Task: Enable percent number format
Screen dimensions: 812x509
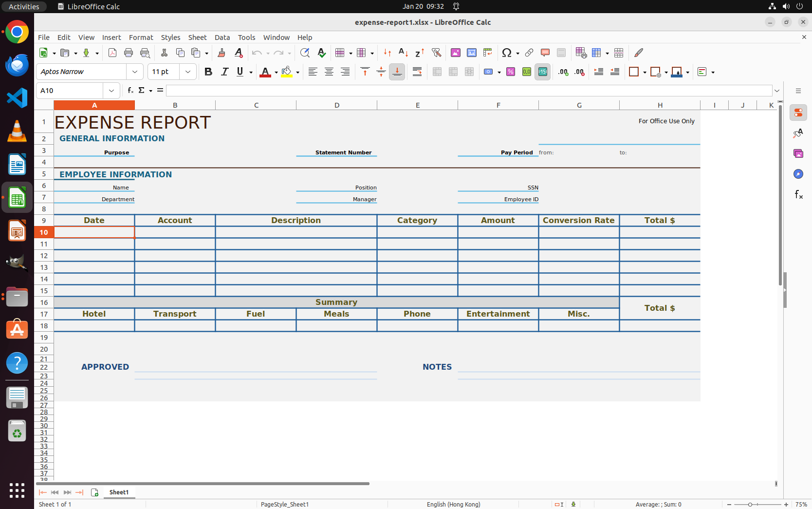Action: tap(511, 72)
